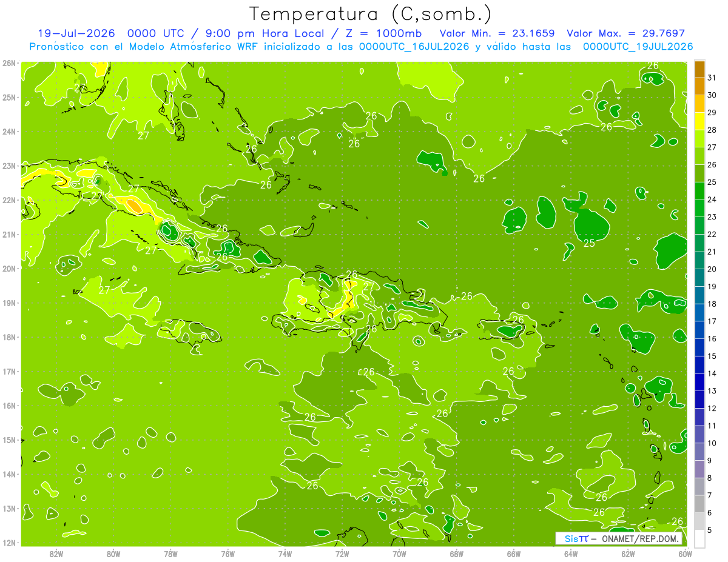Click the 20N latitude axis label
Screen dimensions: 728x562
(x=9, y=269)
